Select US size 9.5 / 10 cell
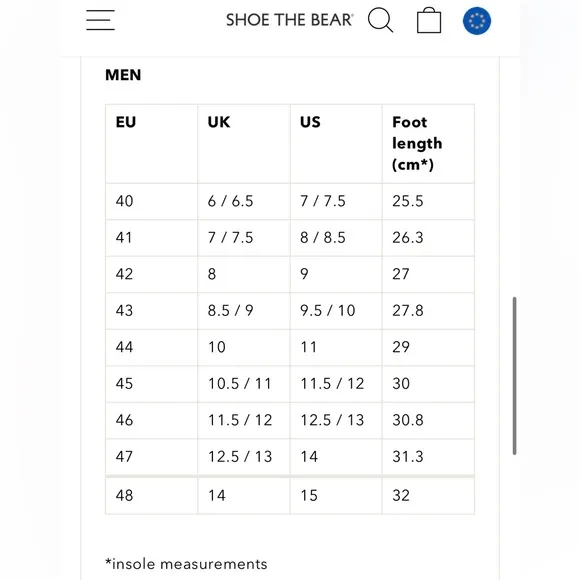 pos(336,311)
